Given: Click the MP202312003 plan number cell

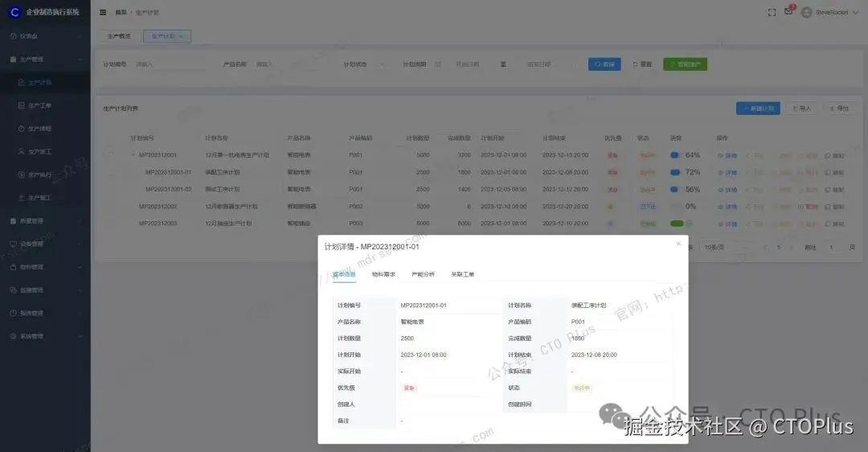Looking at the screenshot, I should coord(158,224).
